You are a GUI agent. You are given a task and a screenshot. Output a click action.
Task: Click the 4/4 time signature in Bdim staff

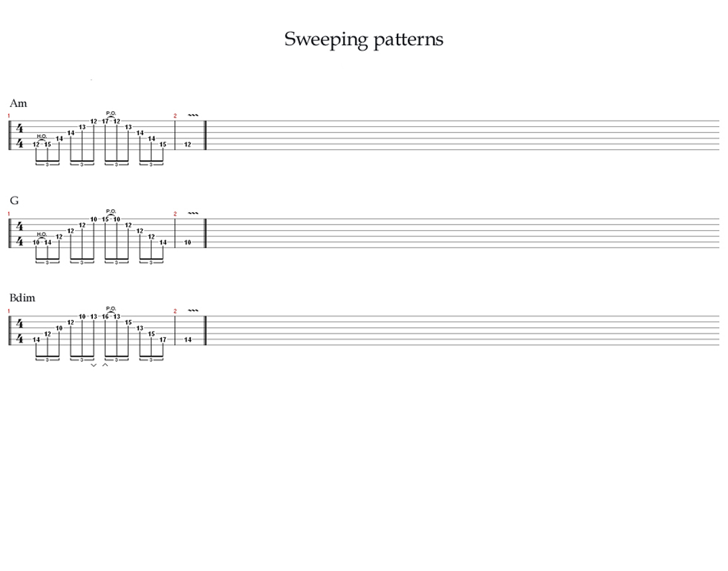pos(20,331)
